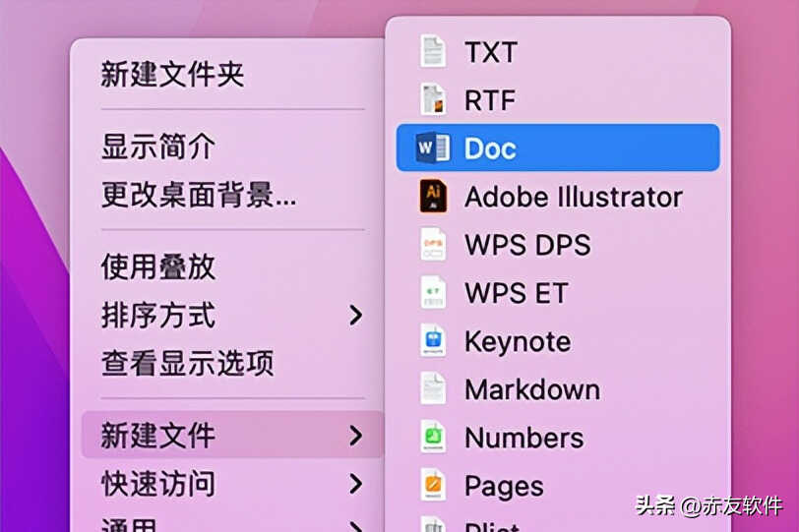Choose 显示简介 menu entry
The width and height of the screenshot is (799, 532).
157,148
